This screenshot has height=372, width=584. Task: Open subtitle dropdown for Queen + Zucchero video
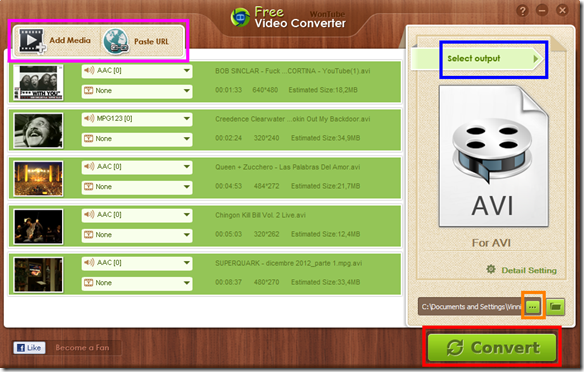[x=137, y=187]
